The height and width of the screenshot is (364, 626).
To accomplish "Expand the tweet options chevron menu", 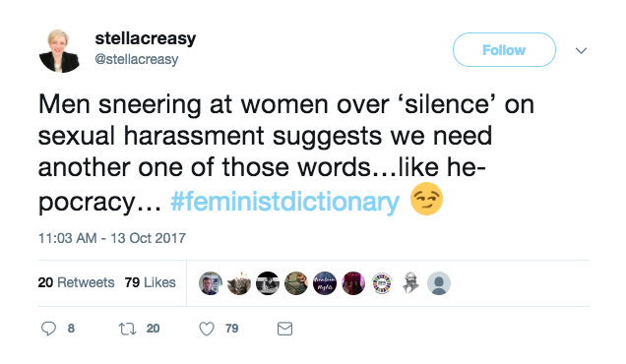I will click(581, 51).
